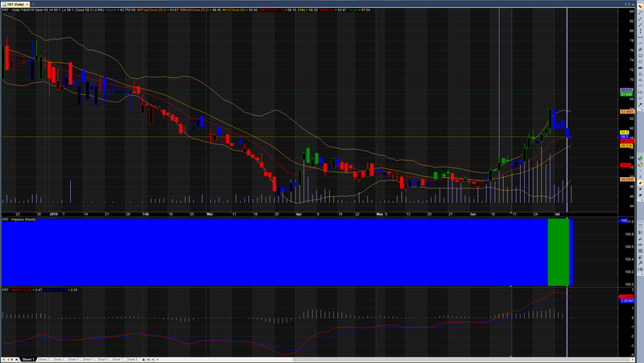The height and width of the screenshot is (363, 644).
Task: Switch to Sheet 6 tab
Action: [x=102, y=359]
